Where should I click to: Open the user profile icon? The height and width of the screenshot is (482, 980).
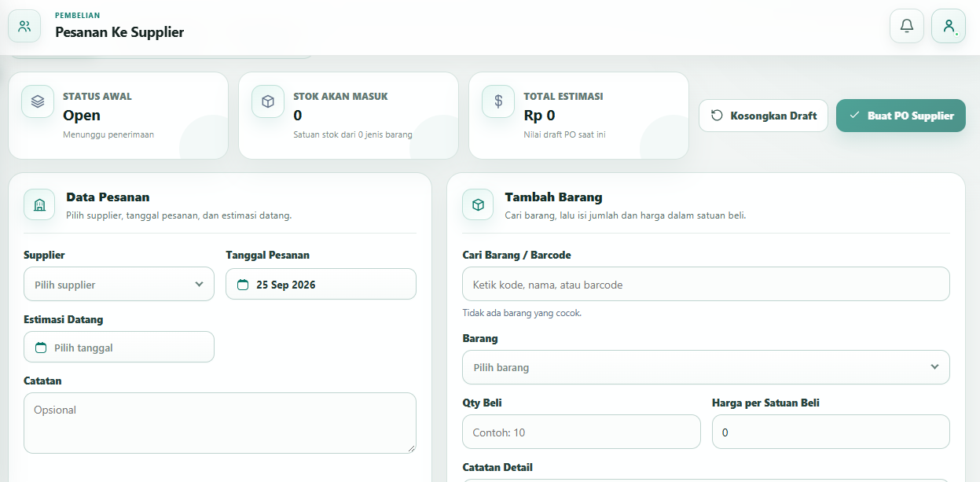(x=949, y=26)
